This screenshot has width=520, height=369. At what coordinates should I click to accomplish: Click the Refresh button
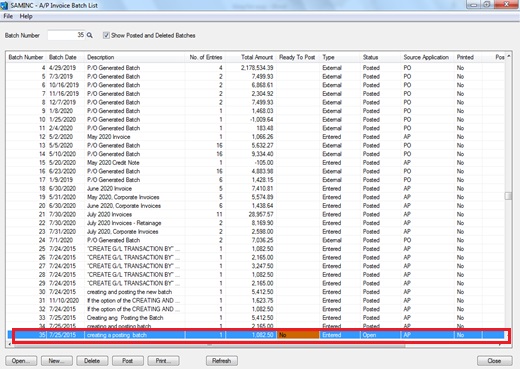222,361
